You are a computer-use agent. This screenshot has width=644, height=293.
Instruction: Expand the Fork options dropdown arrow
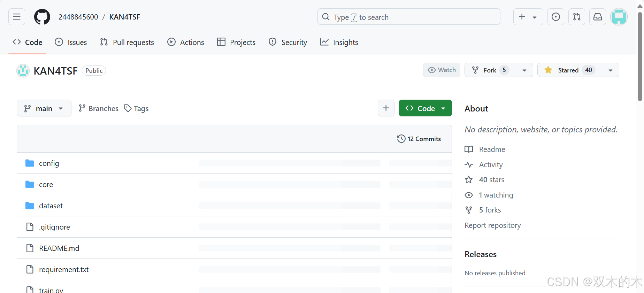coord(524,70)
